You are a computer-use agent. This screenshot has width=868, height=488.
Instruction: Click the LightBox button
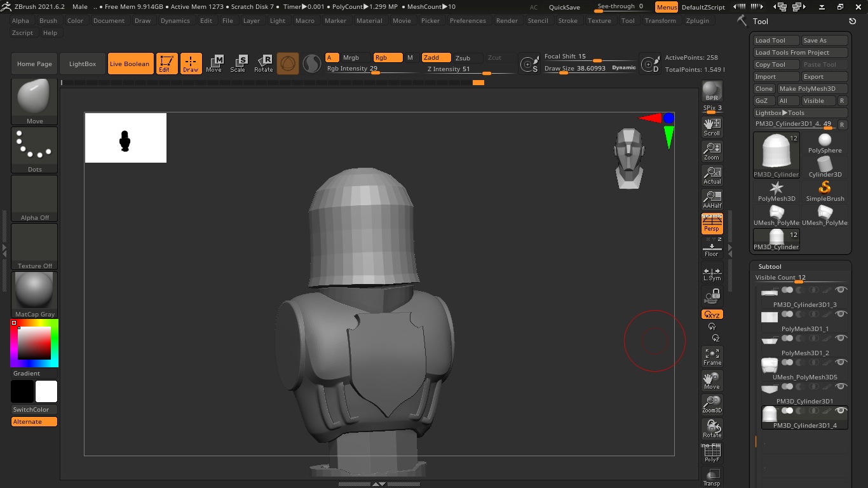click(83, 64)
